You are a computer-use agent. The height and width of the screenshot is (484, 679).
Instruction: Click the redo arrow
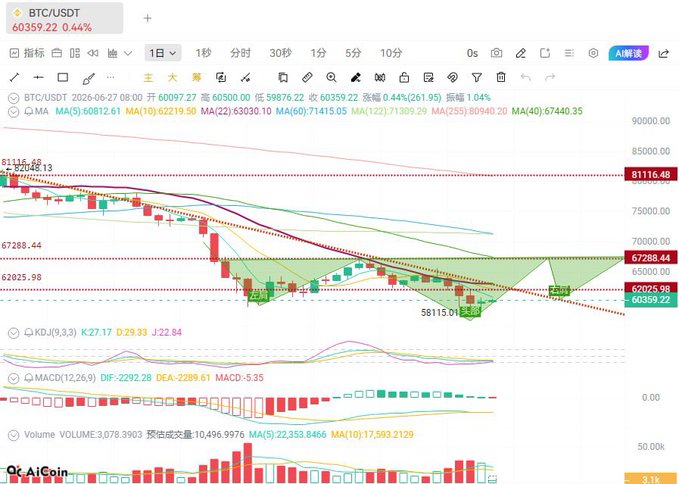coord(550,77)
